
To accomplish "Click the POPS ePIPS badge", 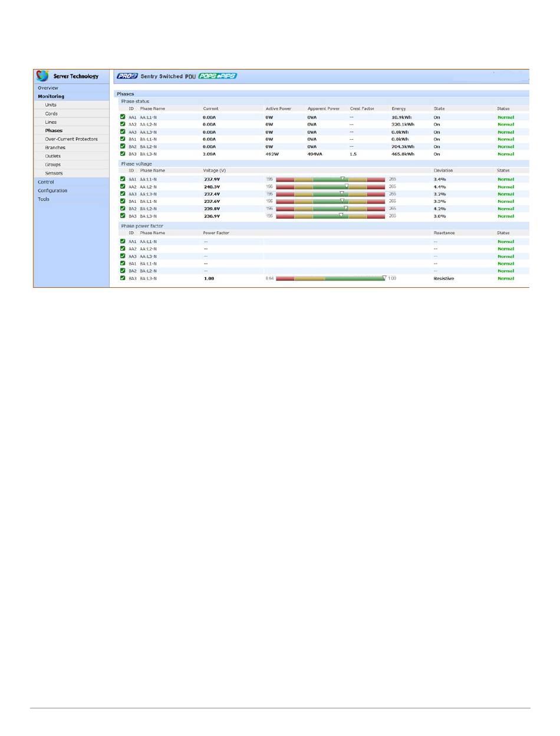I will pyautogui.click(x=218, y=76).
